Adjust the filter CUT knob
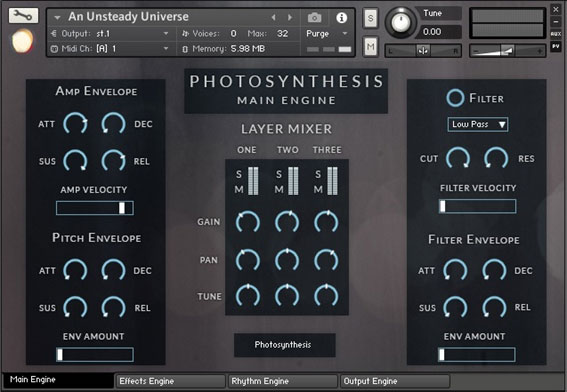 click(458, 158)
